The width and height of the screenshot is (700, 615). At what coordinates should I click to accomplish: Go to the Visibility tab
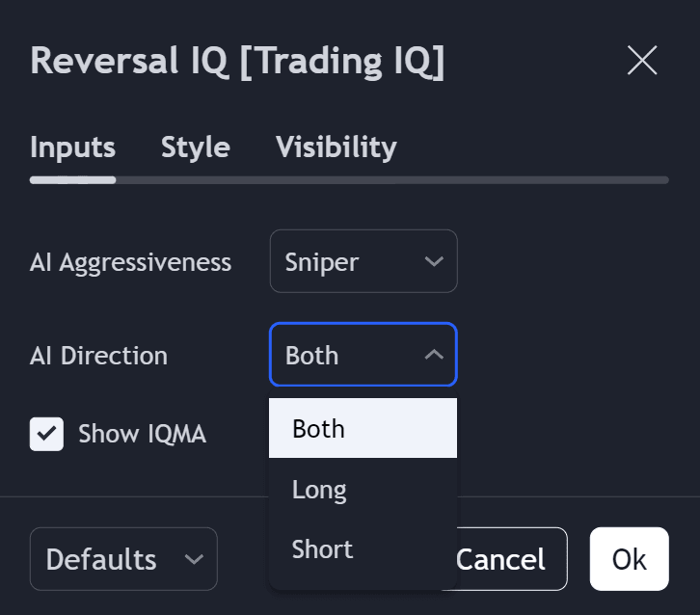[336, 147]
